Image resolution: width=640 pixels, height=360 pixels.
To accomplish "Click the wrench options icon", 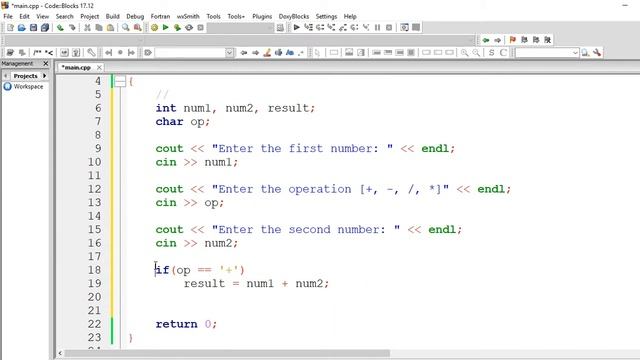I will (x=597, y=53).
